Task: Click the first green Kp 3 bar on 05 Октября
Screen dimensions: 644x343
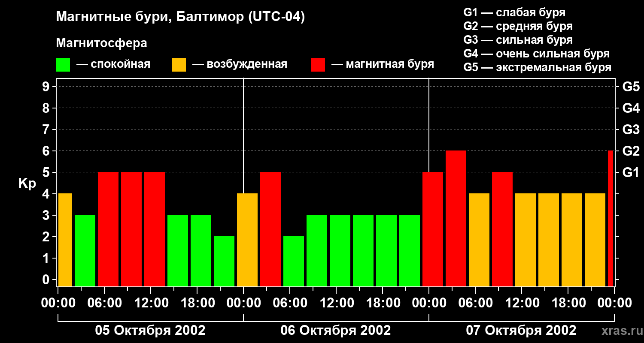Action: tap(85, 251)
